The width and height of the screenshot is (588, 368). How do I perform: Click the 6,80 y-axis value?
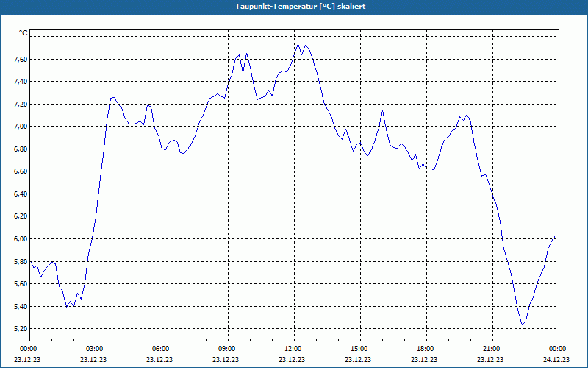click(x=21, y=149)
